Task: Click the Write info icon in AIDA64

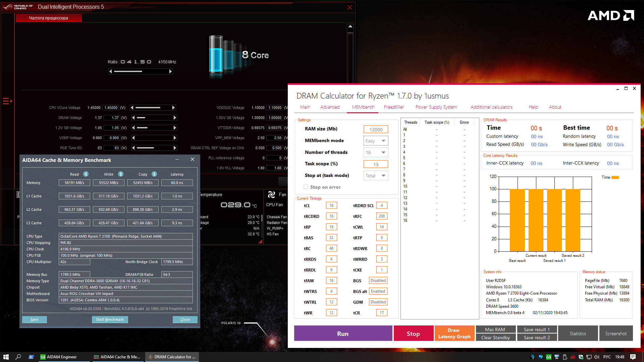Action: click(x=121, y=174)
